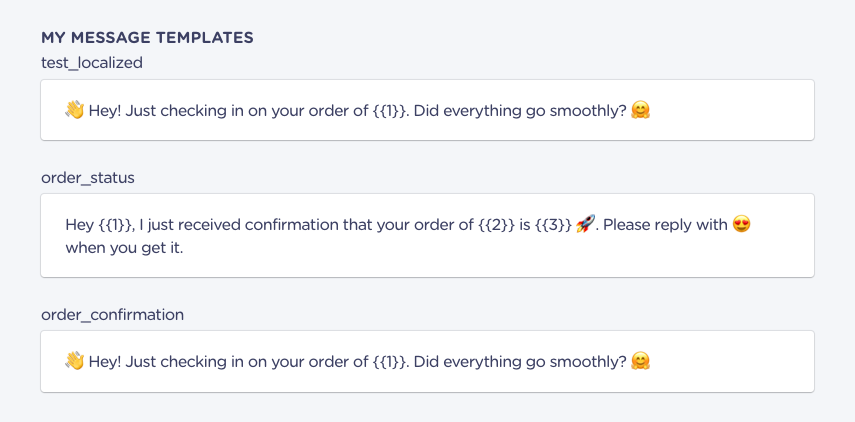Select the test_localized template message box
Viewport: 855px width, 422px height.
(x=428, y=110)
